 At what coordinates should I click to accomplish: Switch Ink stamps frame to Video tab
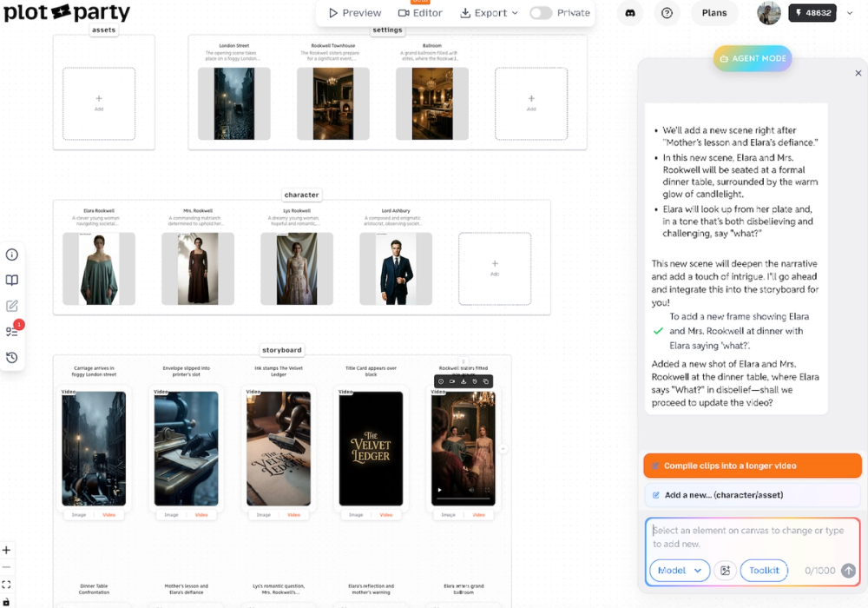tap(293, 515)
